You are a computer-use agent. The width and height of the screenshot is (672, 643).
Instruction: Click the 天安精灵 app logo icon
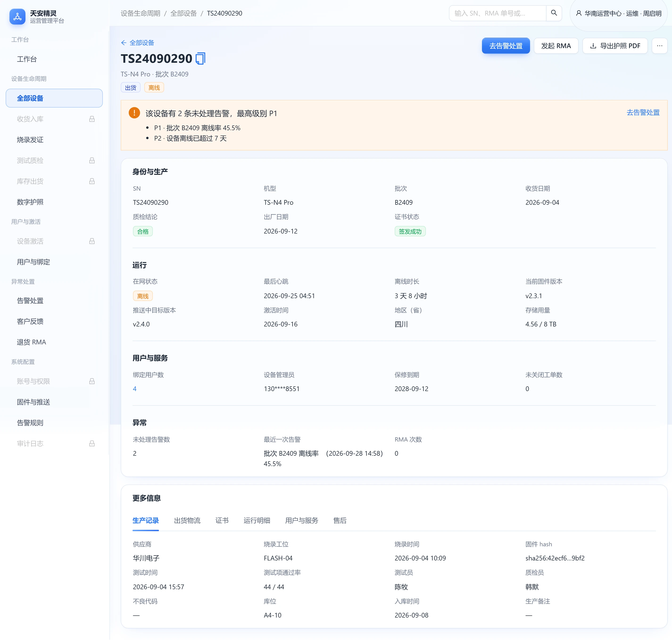pyautogui.click(x=17, y=17)
